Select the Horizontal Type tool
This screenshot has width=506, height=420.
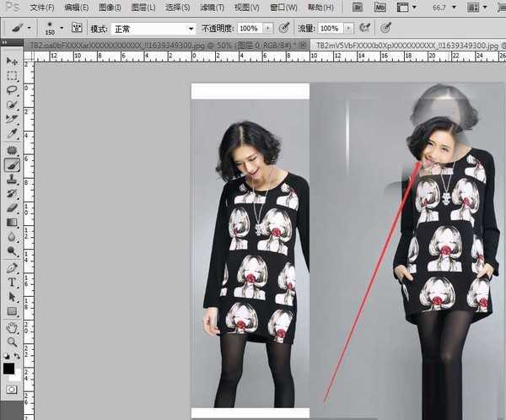pos(12,283)
